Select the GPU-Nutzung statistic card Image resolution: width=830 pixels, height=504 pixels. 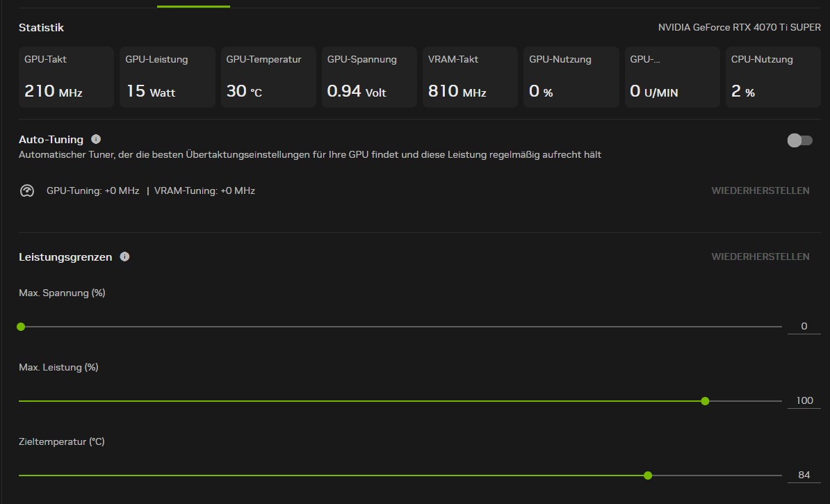(571, 77)
